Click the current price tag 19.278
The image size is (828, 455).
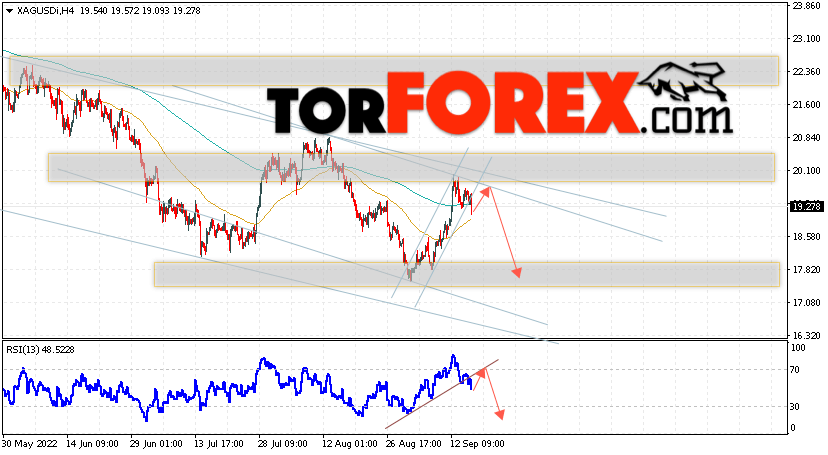806,206
